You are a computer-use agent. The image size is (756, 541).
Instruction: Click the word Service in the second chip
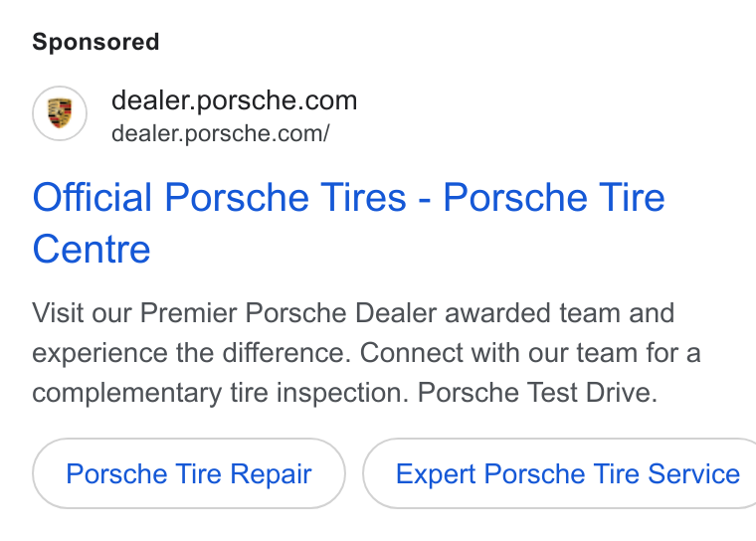point(693,473)
